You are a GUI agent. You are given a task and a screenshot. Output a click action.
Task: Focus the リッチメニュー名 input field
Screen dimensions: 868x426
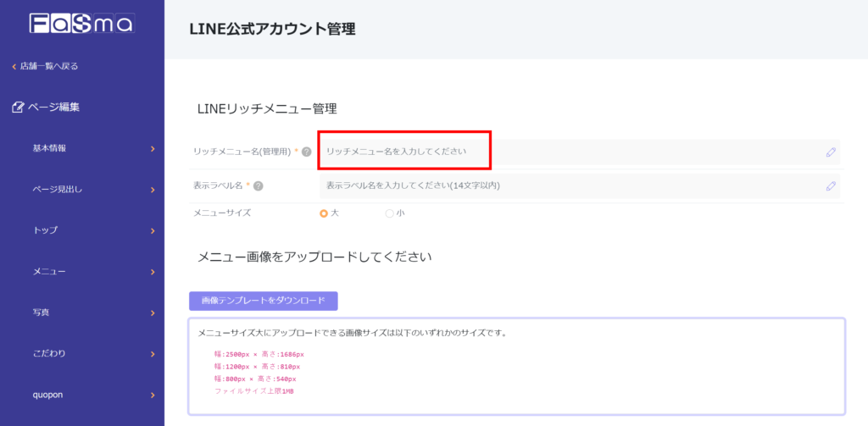tap(568, 152)
